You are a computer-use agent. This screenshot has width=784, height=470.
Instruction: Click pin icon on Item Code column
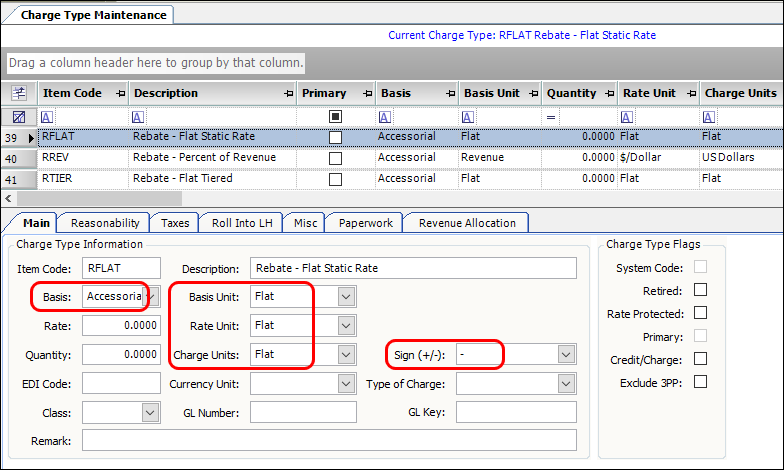120,94
